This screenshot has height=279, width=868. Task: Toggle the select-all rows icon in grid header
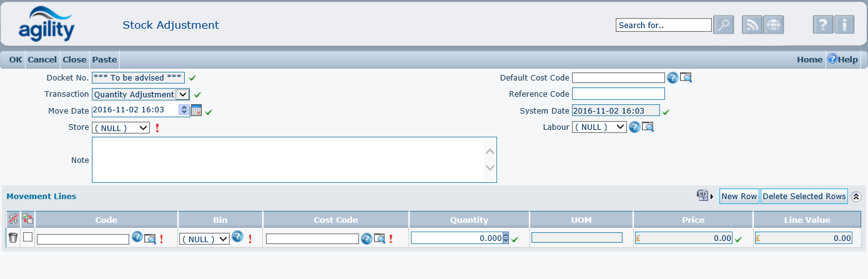point(27,219)
